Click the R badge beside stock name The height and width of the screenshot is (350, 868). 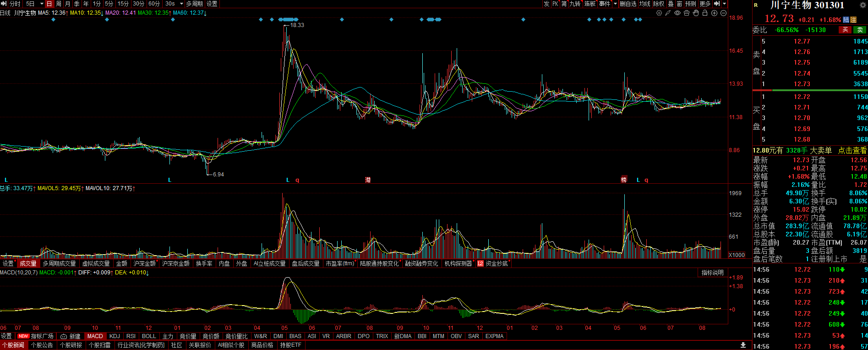click(756, 5)
